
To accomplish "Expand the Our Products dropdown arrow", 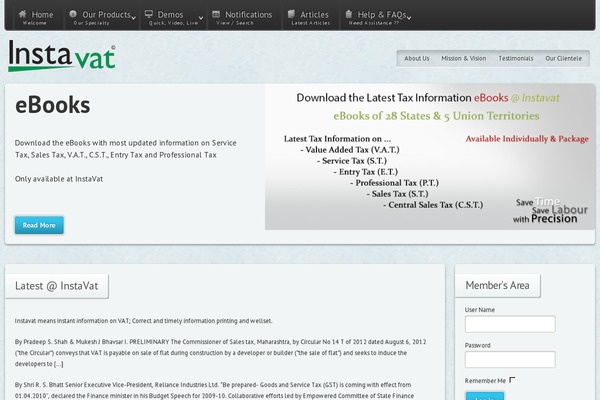I will point(133,18).
